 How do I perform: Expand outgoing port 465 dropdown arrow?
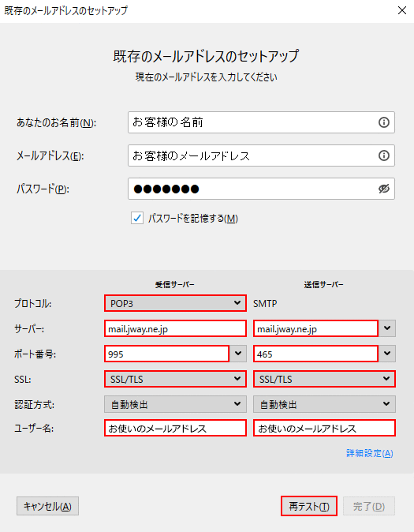pos(387,354)
